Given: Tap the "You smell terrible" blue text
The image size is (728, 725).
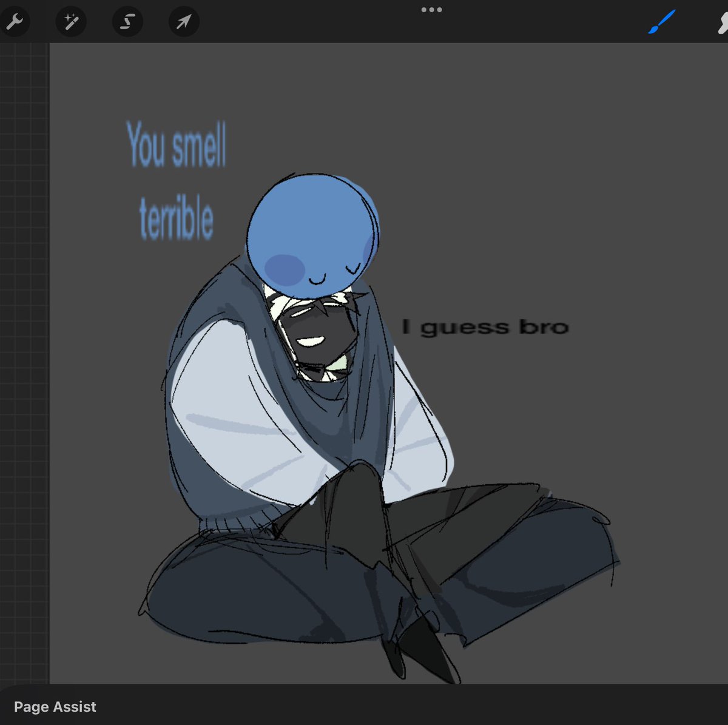Looking at the screenshot, I should pyautogui.click(x=177, y=180).
